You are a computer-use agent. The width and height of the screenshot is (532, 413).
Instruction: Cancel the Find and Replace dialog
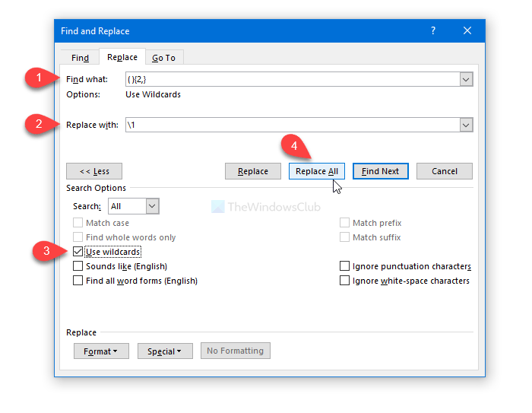click(444, 171)
